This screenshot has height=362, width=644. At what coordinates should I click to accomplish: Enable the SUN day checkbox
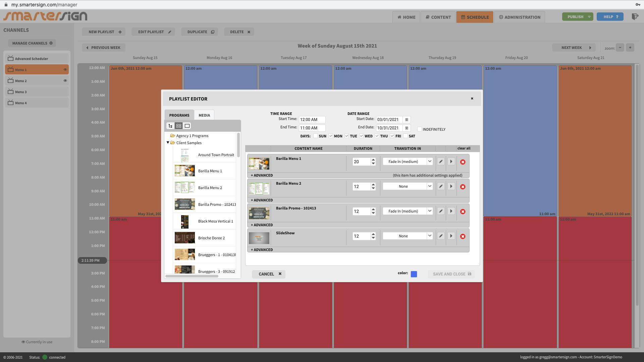[316, 136]
